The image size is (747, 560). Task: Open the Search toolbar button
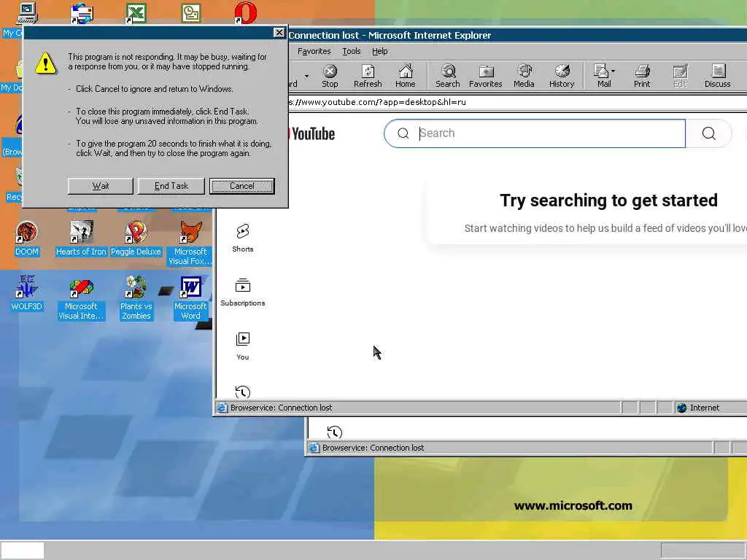click(447, 76)
